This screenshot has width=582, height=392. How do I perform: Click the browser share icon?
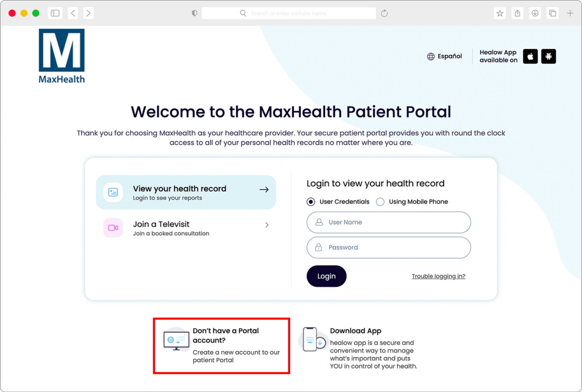517,13
